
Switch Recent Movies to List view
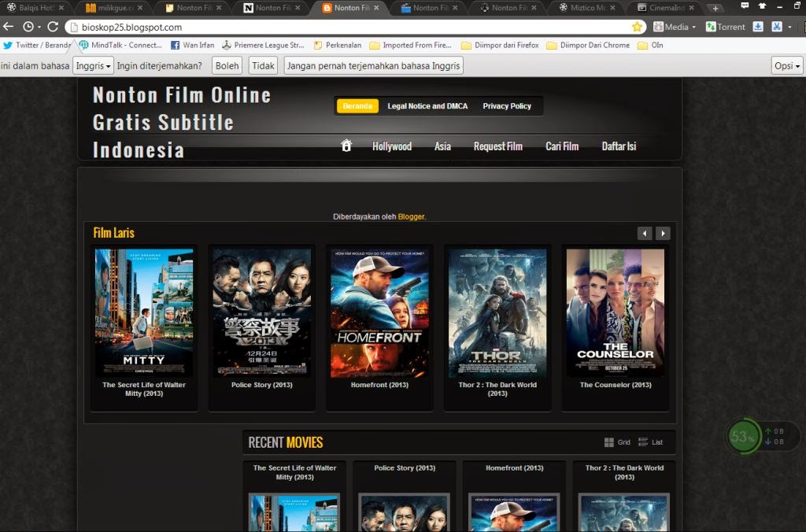[x=650, y=442]
